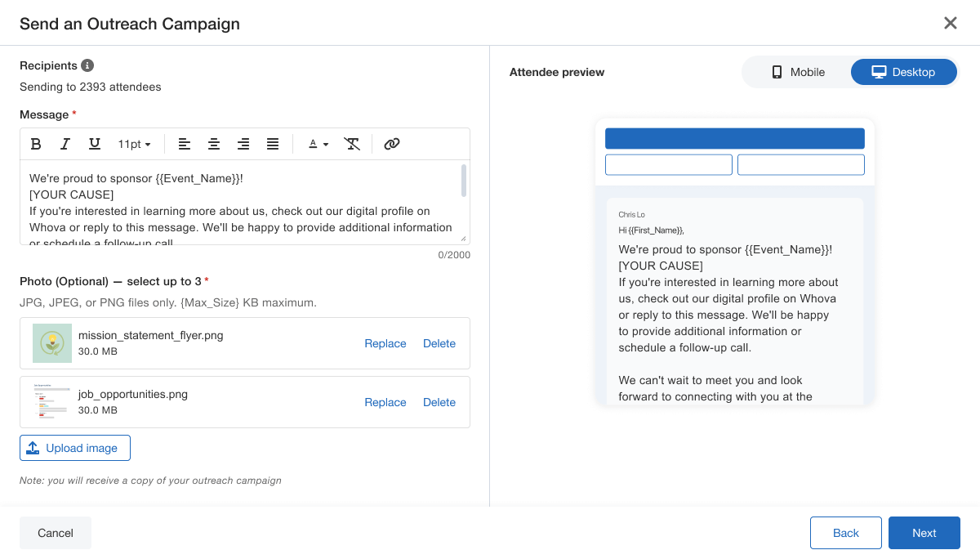Delete job_opportunities.png attachment

[439, 402]
